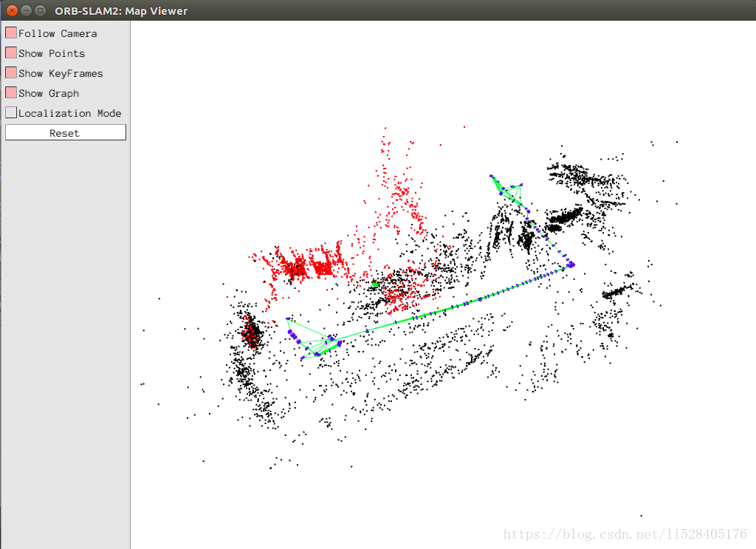Minimize the Map Viewer window
756x549 pixels.
tap(27, 10)
